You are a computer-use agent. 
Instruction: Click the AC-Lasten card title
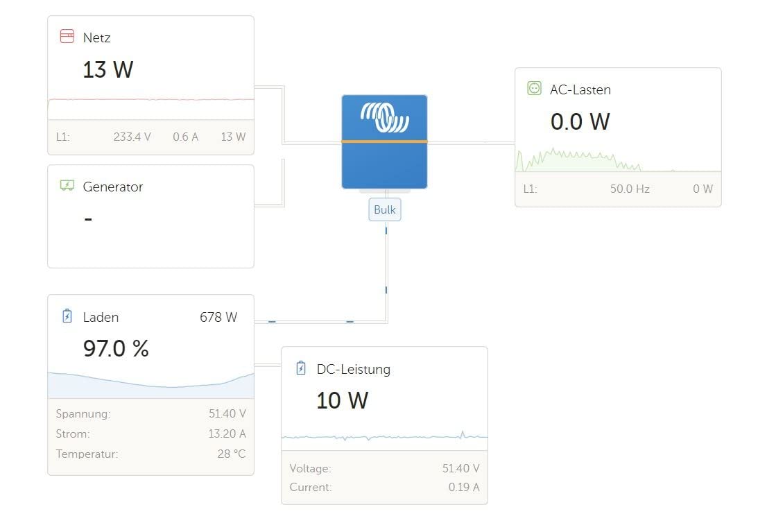click(580, 90)
